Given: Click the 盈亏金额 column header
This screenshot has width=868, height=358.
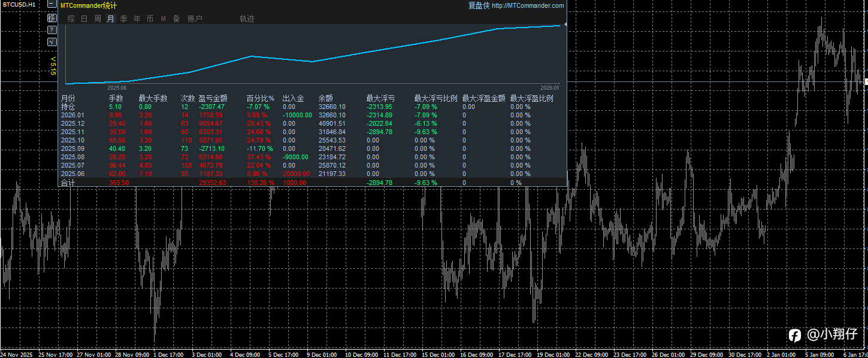Looking at the screenshot, I should point(213,98).
